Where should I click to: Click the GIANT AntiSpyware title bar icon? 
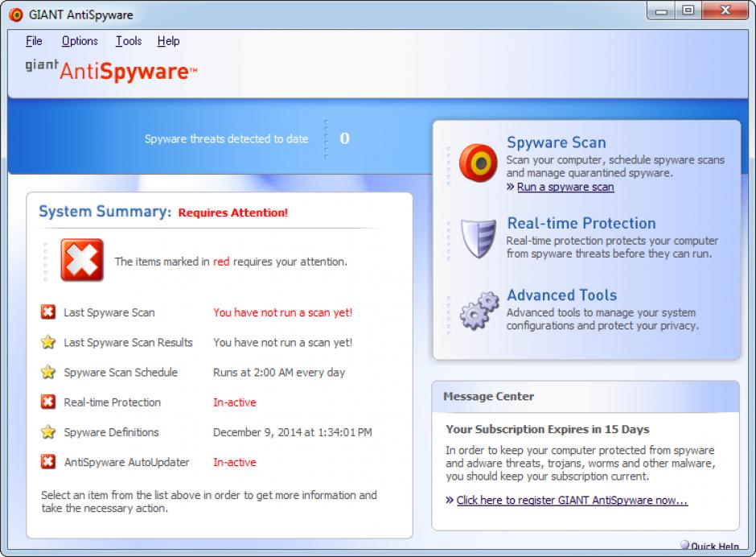(16, 15)
